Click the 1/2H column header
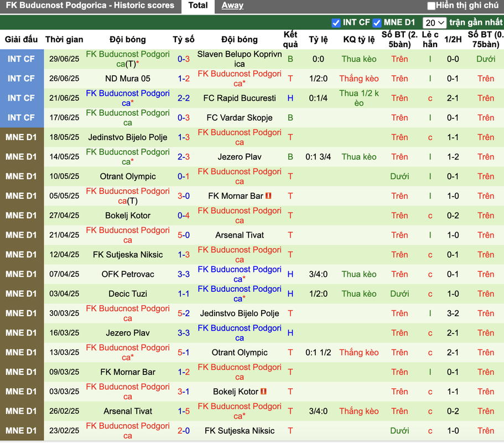This screenshot has width=504, height=443. tap(453, 39)
